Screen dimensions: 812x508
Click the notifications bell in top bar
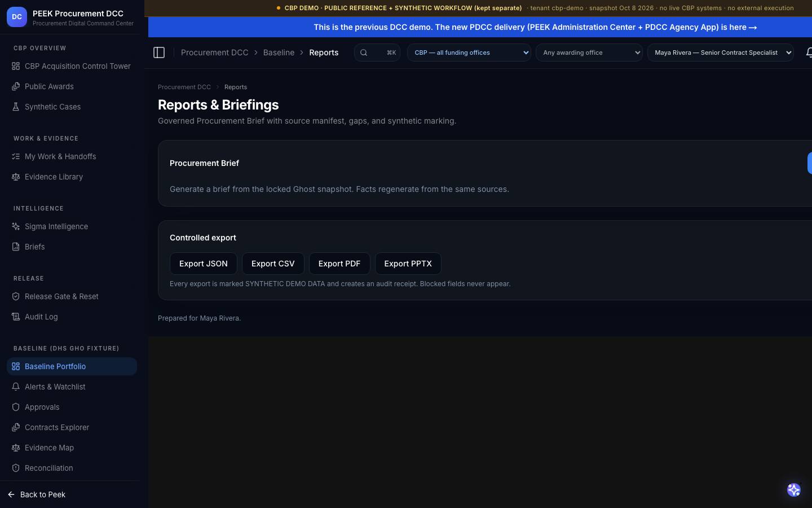[x=809, y=52]
